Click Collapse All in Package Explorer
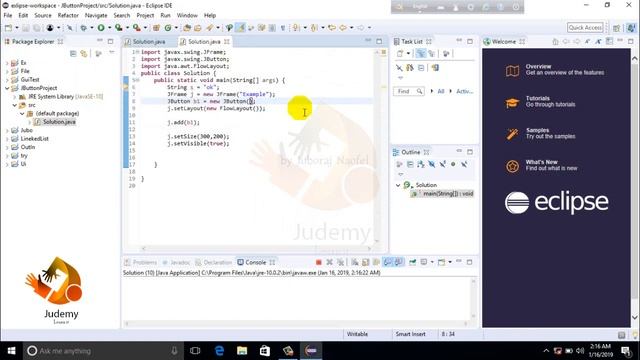The height and width of the screenshot is (360, 640). pyautogui.click(x=73, y=53)
